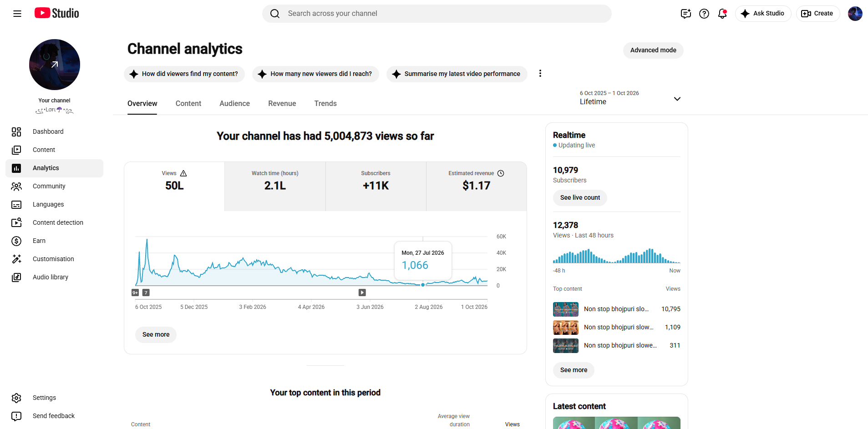The image size is (868, 429).
Task: Click the Create button
Action: pyautogui.click(x=817, y=14)
